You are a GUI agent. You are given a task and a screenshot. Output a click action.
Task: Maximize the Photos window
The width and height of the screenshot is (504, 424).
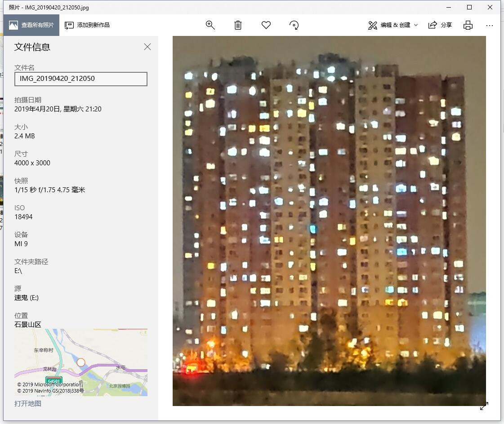[469, 7]
